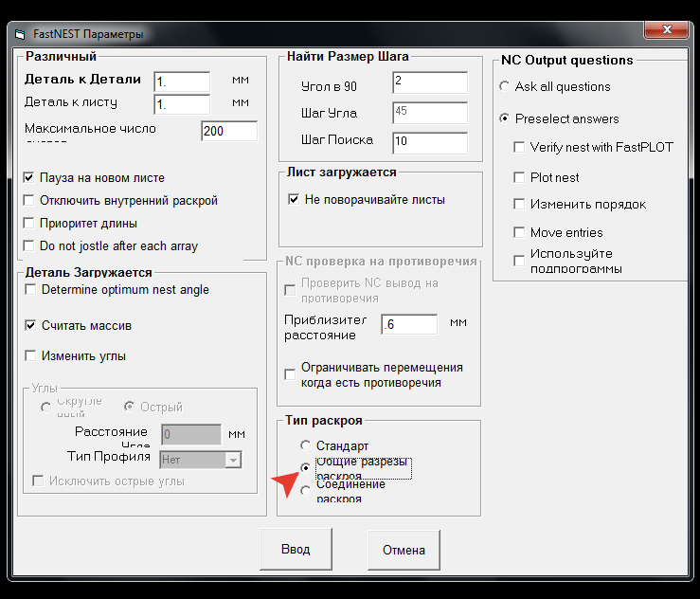Enable Приоритет длины checkbox
The height and width of the screenshot is (599, 700).
(29, 223)
